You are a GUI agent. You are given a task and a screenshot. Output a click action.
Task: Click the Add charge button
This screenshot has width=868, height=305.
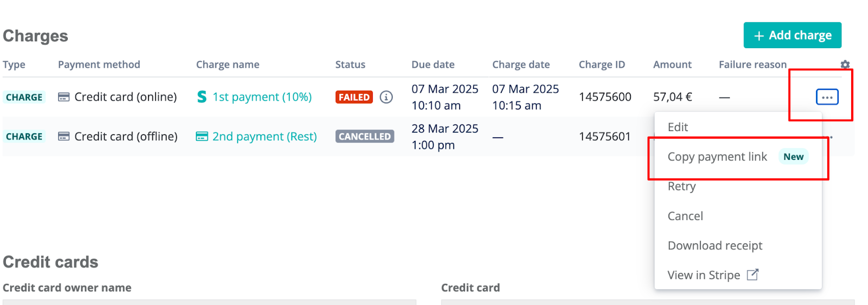pos(792,35)
